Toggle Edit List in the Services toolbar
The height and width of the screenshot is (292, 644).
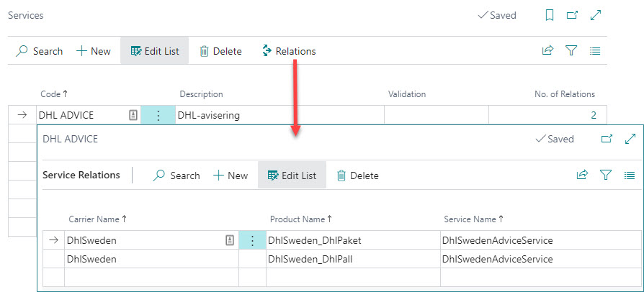(x=154, y=51)
